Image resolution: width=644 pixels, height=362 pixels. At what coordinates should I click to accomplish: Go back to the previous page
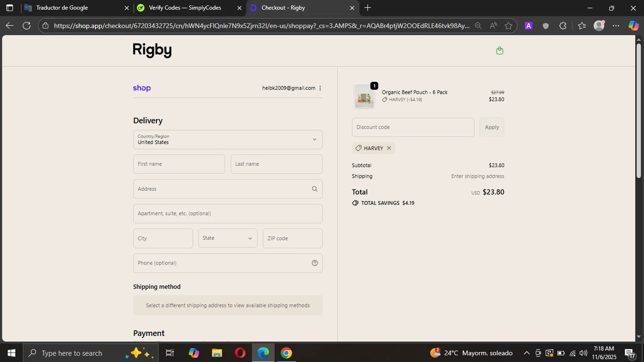[x=9, y=26]
